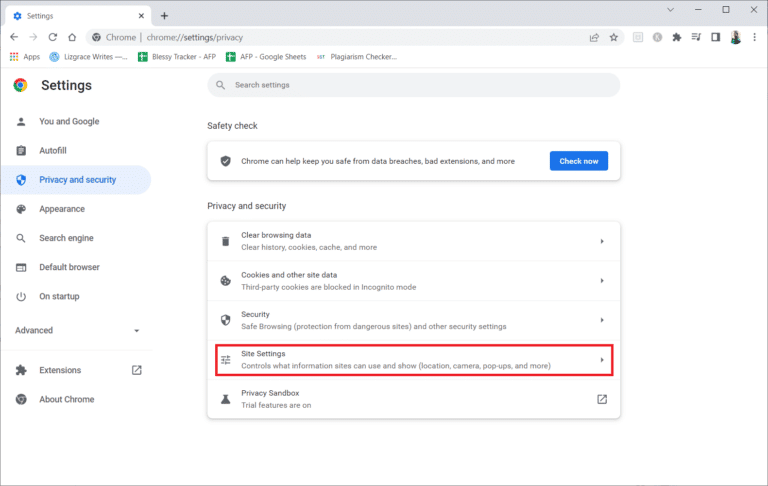Select Default browser in sidebar
The height and width of the screenshot is (486, 768).
[x=76, y=267]
